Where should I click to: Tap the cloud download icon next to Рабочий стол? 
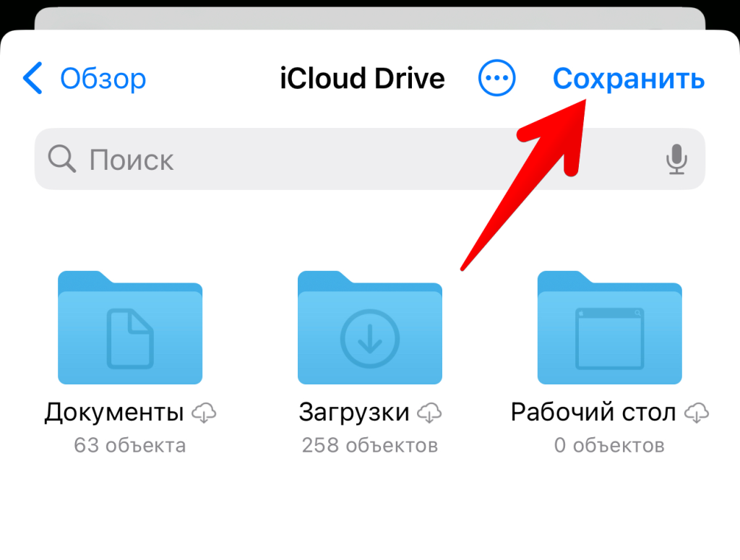pyautogui.click(x=697, y=413)
